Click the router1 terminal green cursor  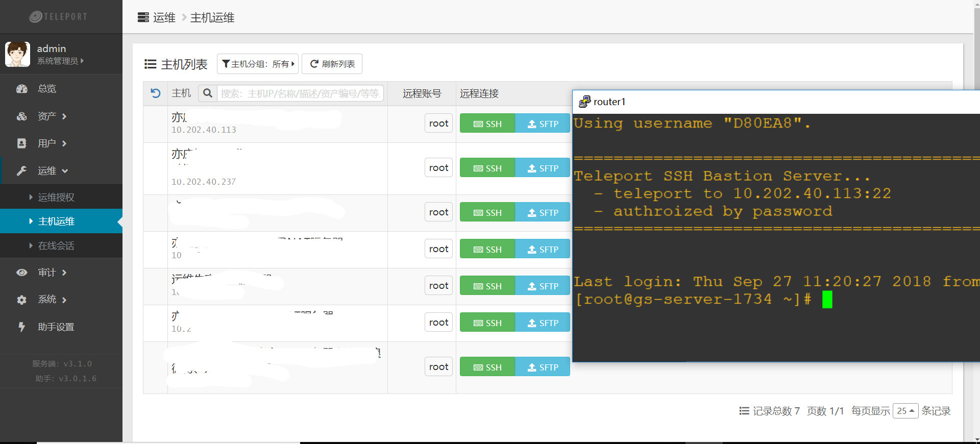827,300
